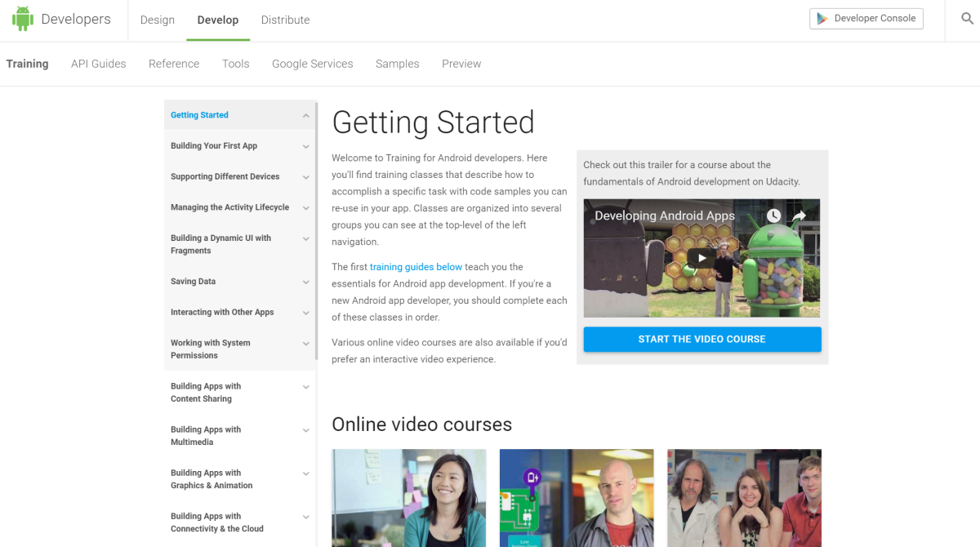Click the START THE VIDEO COURSE button
980x547 pixels.
pyautogui.click(x=701, y=339)
